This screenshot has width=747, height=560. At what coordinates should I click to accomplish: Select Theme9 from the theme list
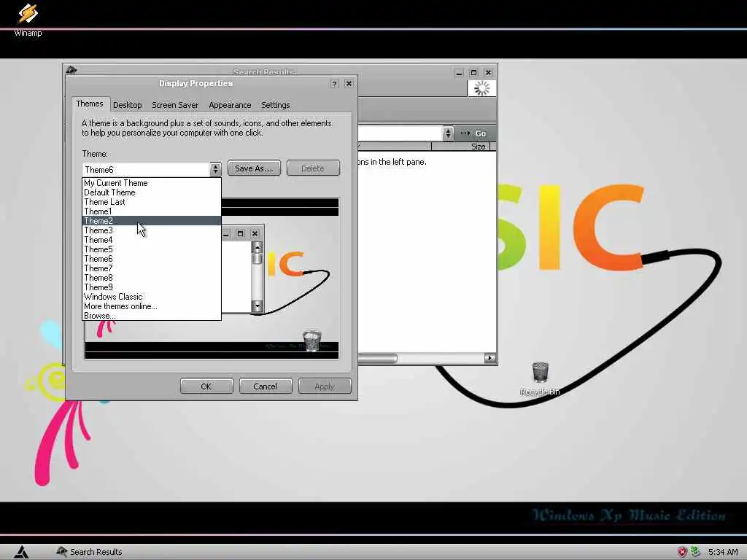[152, 287]
